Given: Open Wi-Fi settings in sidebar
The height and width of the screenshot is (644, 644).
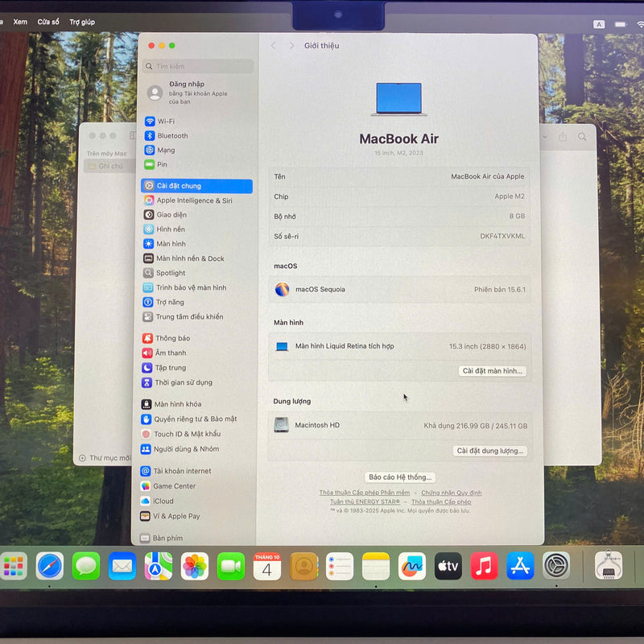Looking at the screenshot, I should point(165,122).
